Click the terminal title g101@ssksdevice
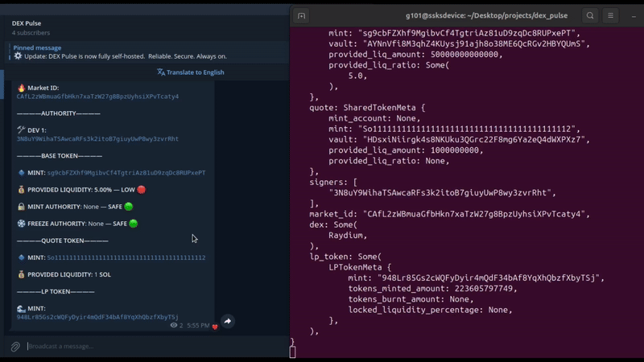 click(487, 15)
